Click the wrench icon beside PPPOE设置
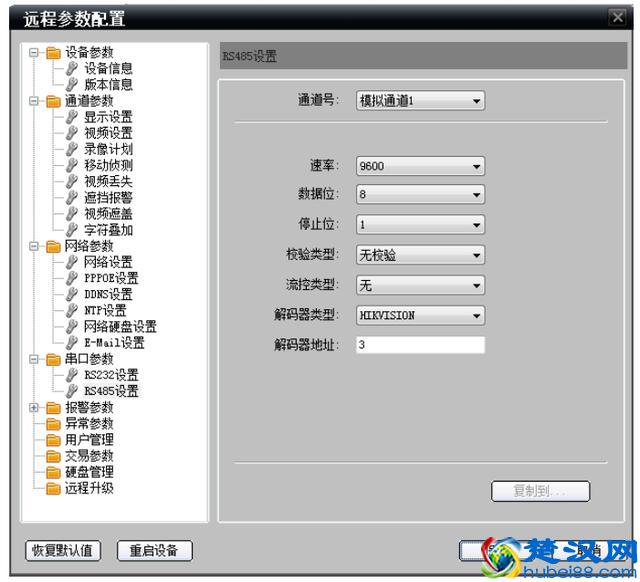Viewport: 640px width, 582px height. (72, 278)
